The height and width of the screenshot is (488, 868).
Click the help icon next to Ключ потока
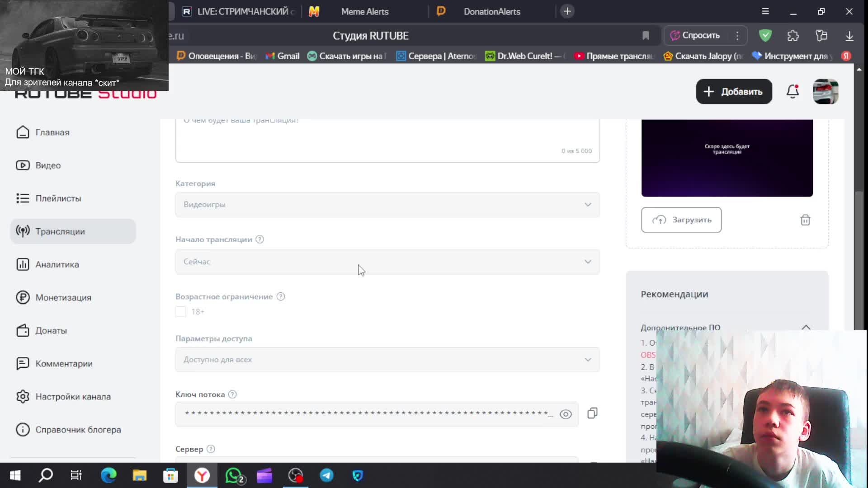pyautogui.click(x=232, y=394)
